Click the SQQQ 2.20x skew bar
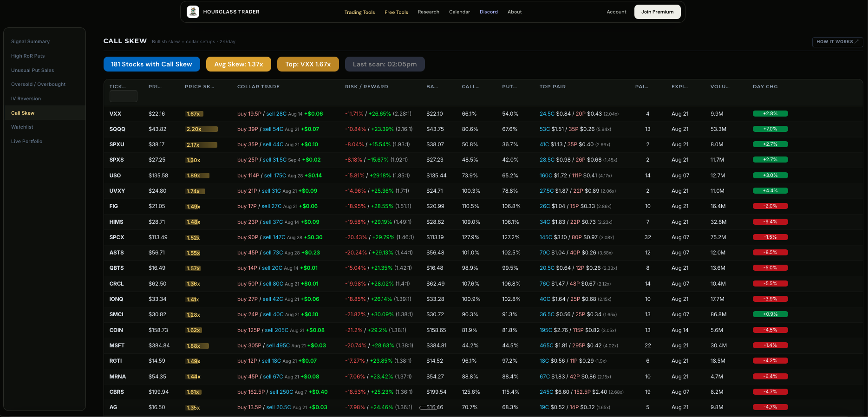The image size is (868, 417). point(202,129)
